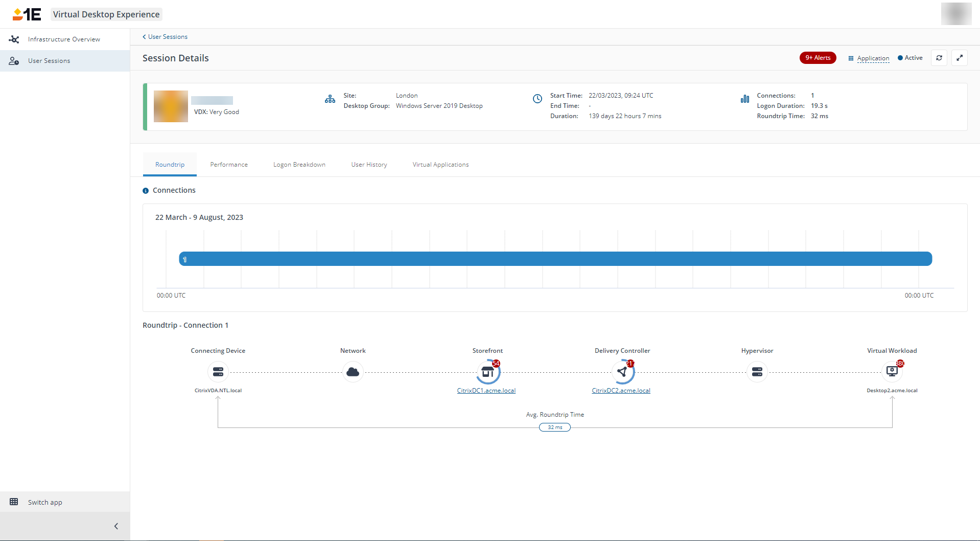Open the Logon Breakdown tab
Viewport: 980px width, 541px height.
pyautogui.click(x=299, y=165)
